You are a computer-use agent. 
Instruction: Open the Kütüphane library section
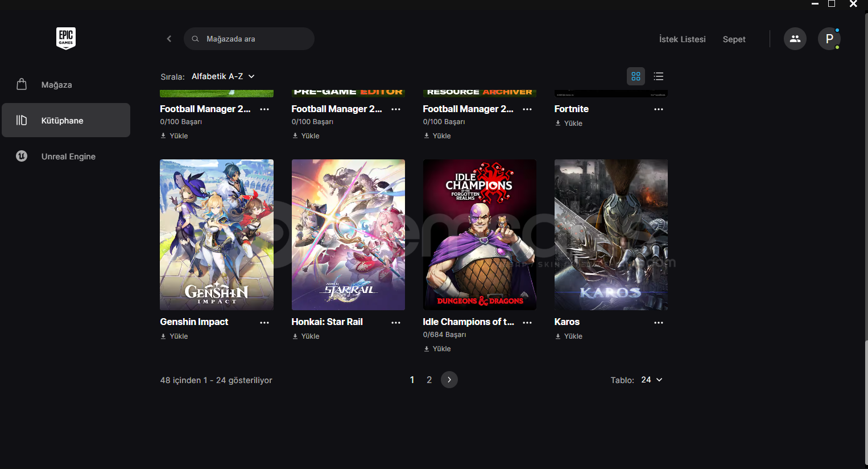66,120
